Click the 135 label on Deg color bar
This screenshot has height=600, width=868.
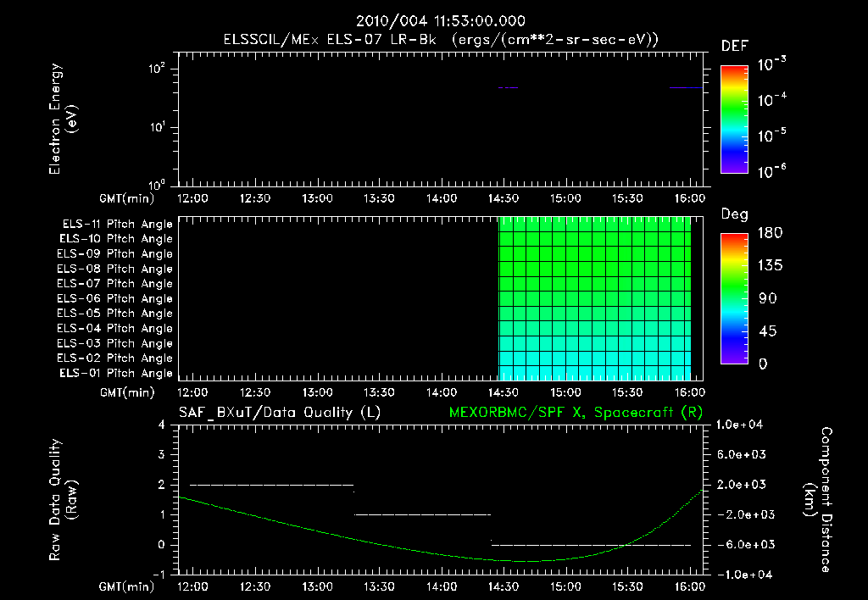click(771, 266)
